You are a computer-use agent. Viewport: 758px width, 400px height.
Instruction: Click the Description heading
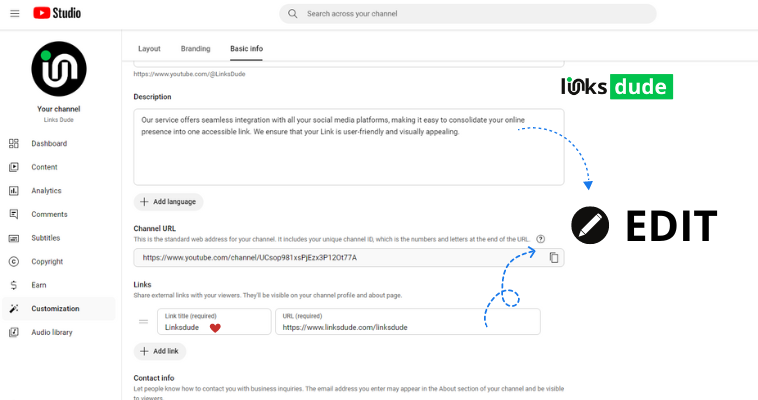coord(152,97)
